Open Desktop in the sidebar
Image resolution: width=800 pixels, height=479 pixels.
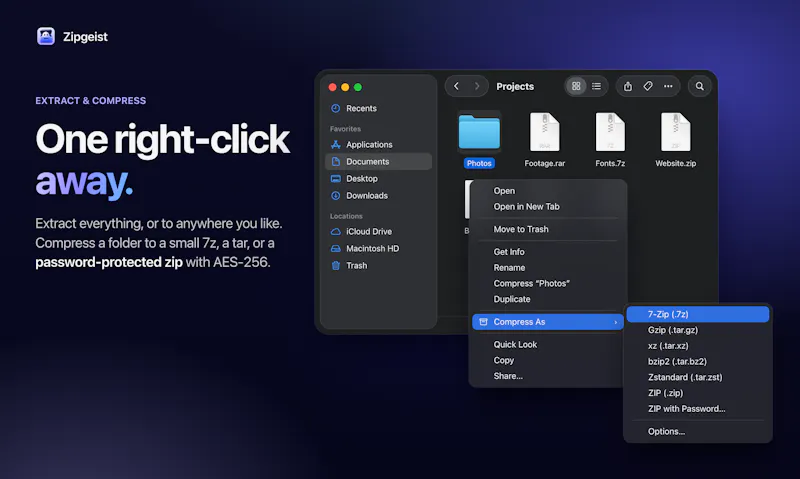click(x=378, y=179)
